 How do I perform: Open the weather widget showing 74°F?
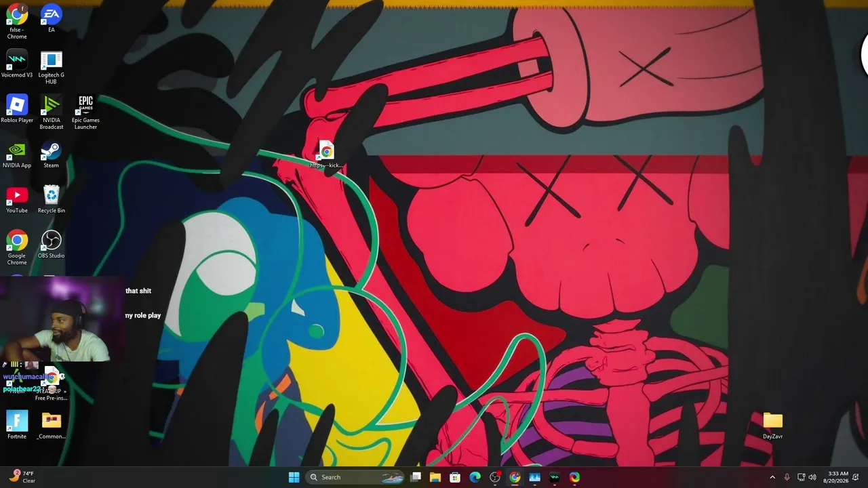point(22,477)
